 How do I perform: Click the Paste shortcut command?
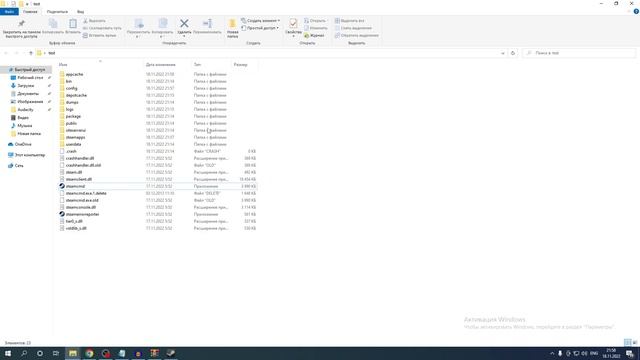pos(100,36)
